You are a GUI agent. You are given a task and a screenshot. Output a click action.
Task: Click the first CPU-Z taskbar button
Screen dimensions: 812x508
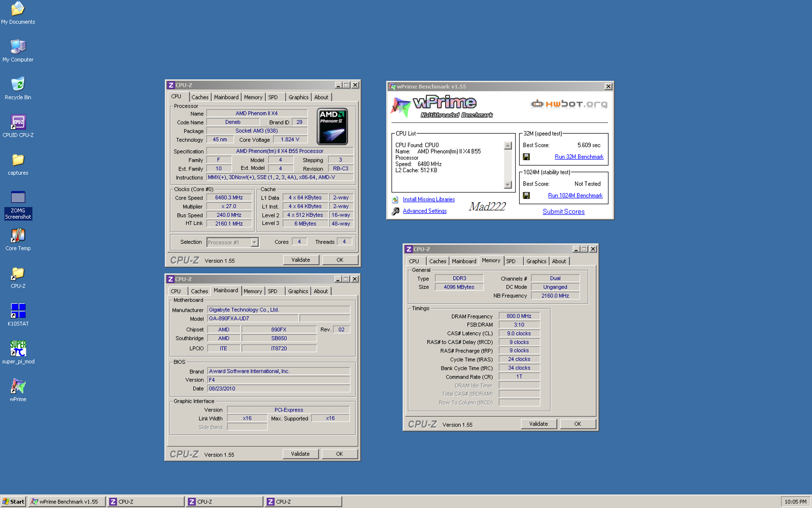coord(146,501)
